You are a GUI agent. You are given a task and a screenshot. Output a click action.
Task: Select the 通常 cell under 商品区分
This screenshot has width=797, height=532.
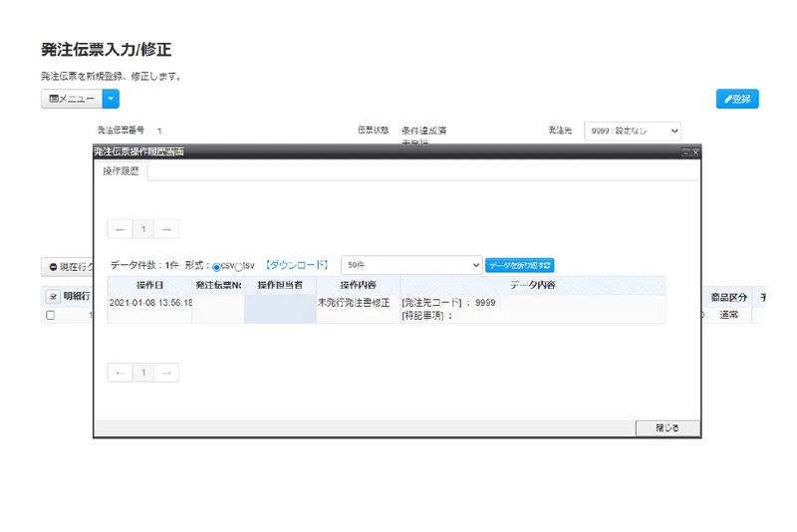click(729, 315)
